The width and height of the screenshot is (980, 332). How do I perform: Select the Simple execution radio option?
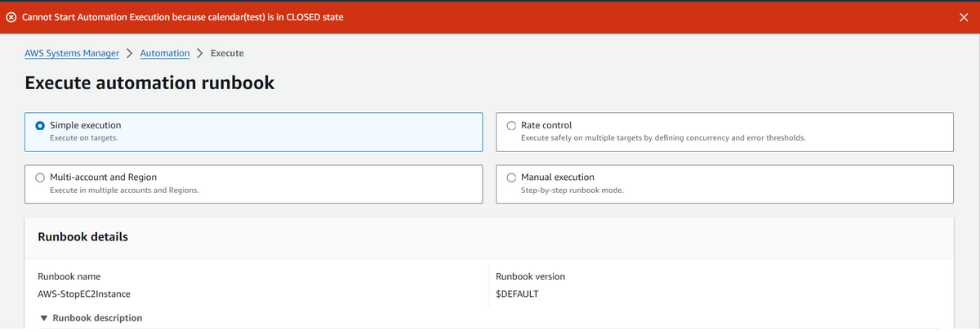40,126
